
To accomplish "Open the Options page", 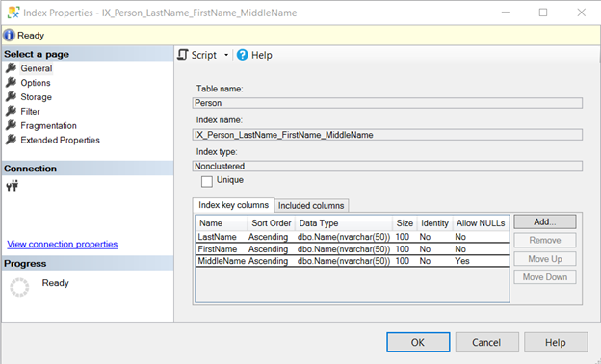I will [36, 83].
